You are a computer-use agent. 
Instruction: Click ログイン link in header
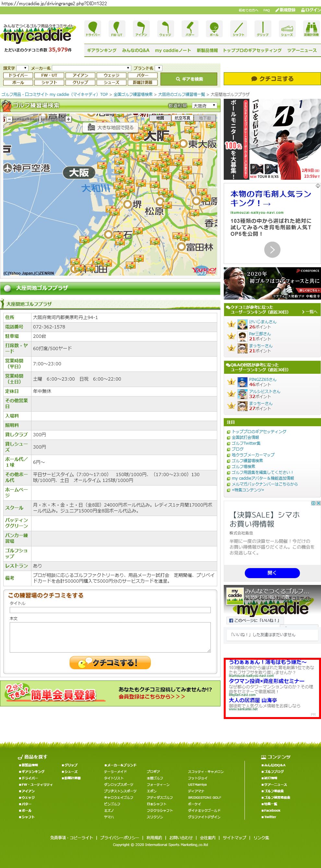click(x=311, y=10)
